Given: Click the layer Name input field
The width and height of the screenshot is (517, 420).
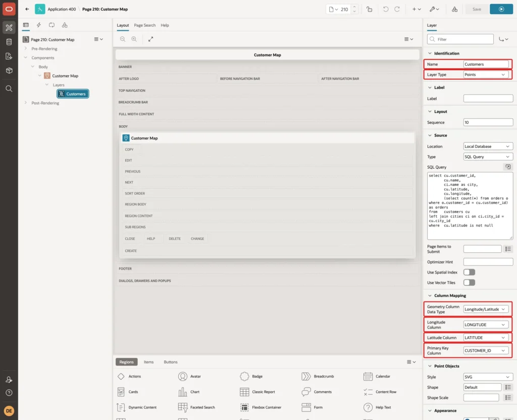Looking at the screenshot, I should point(486,64).
